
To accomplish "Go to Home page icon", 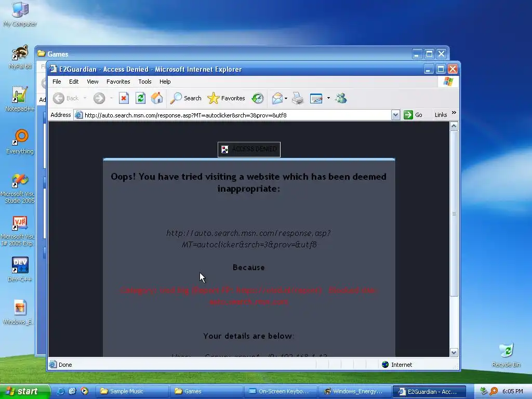I will click(x=157, y=98).
